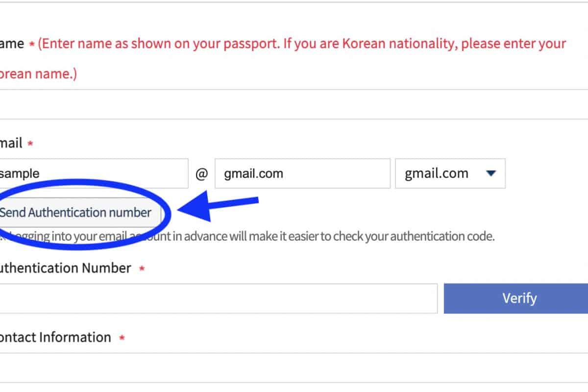Screen dimensions: 588x392
Task: Click the red asterisk beside the Email label
Action: 30,144
